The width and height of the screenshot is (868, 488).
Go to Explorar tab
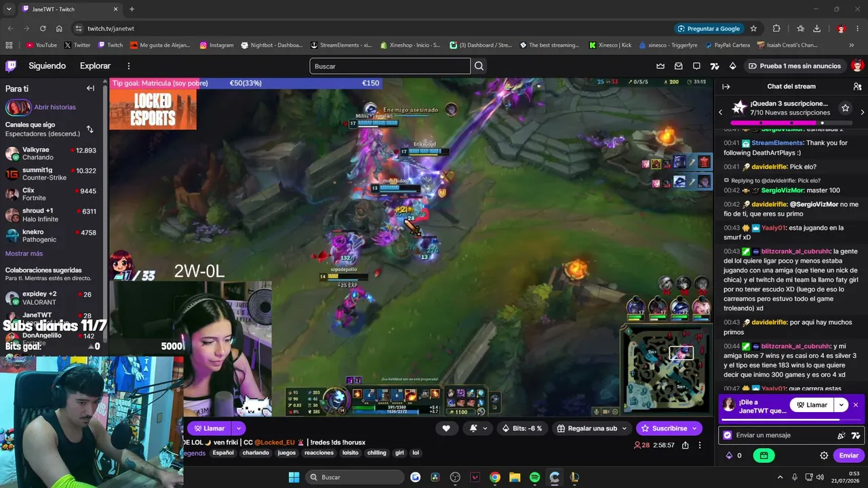point(95,66)
